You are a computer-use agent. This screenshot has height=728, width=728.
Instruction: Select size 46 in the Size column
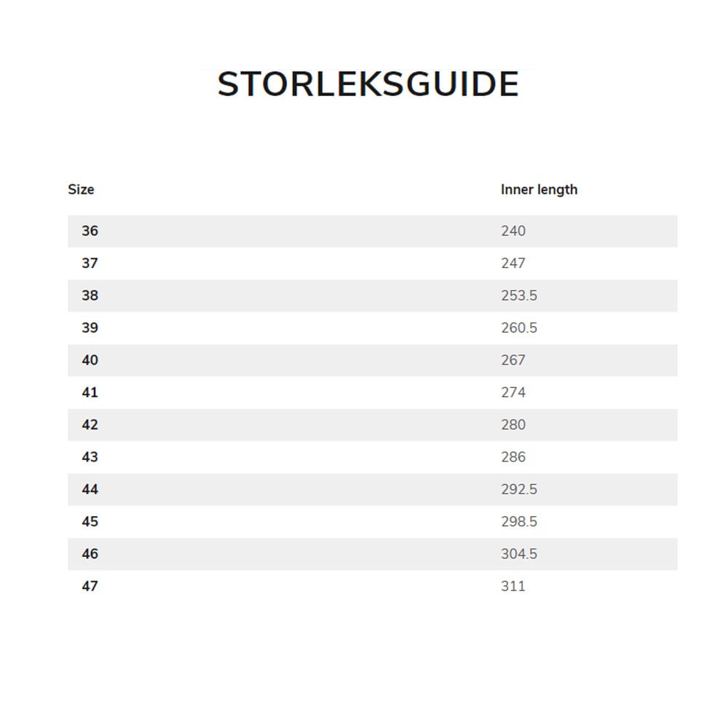90,554
